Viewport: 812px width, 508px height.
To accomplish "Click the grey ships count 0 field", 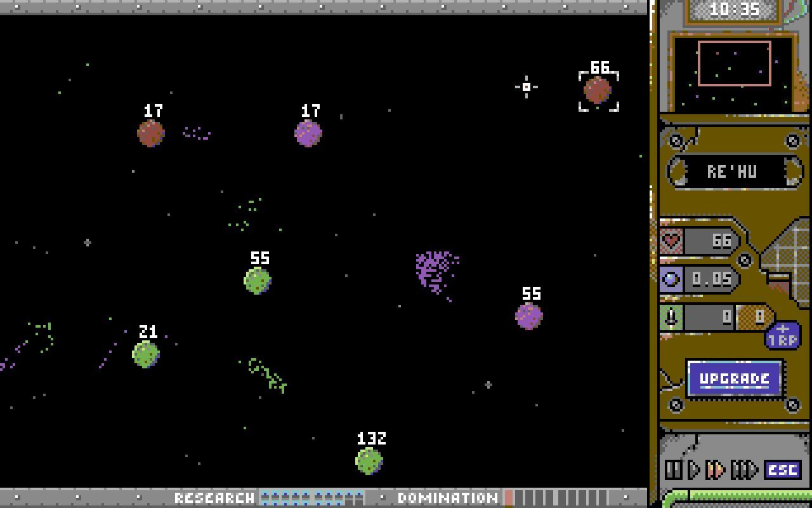I will [709, 316].
